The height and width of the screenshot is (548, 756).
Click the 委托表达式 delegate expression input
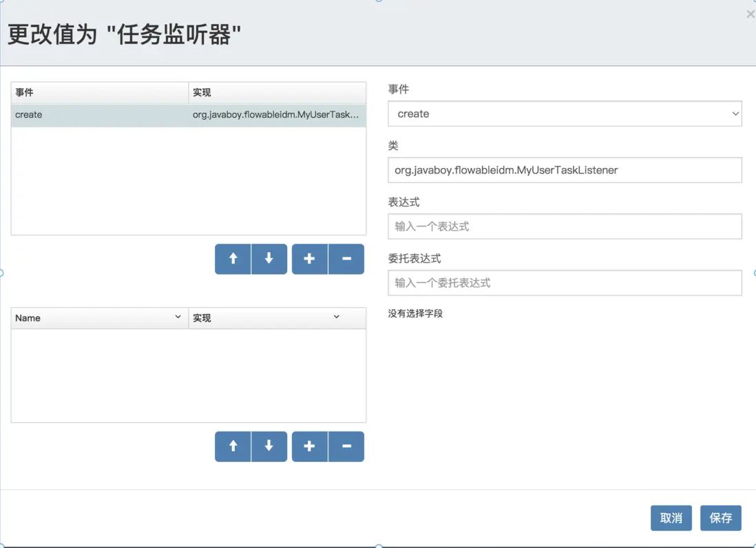tap(565, 283)
